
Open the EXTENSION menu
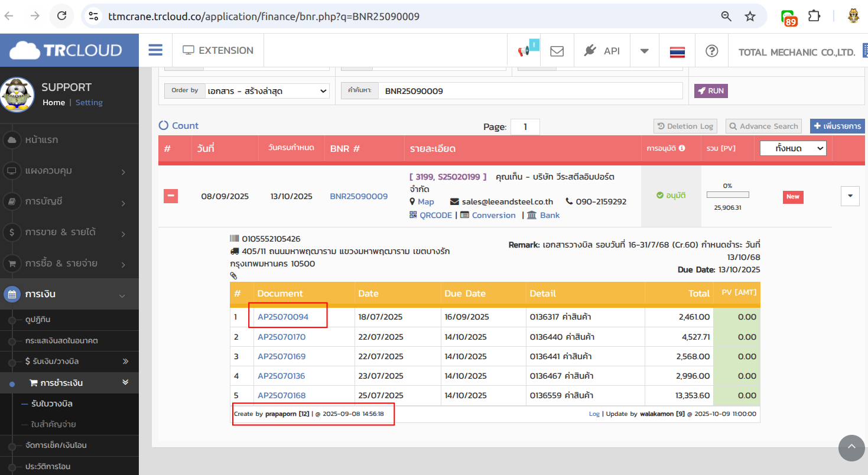tap(218, 51)
